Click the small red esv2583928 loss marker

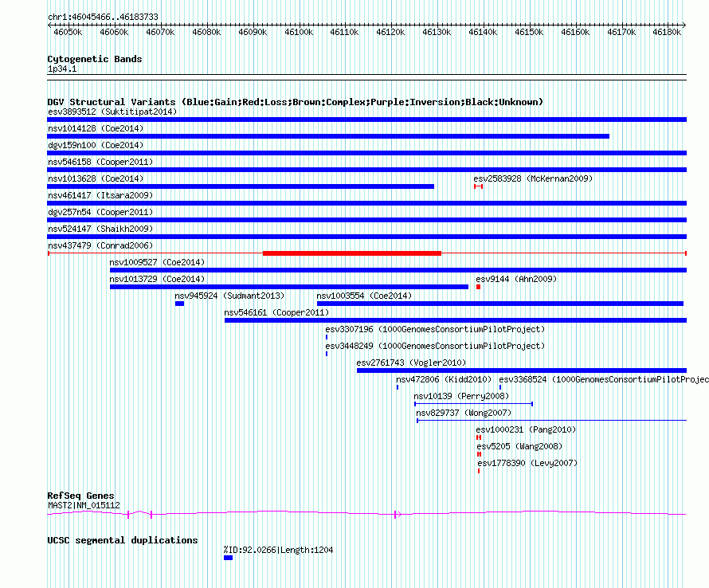[x=479, y=186]
